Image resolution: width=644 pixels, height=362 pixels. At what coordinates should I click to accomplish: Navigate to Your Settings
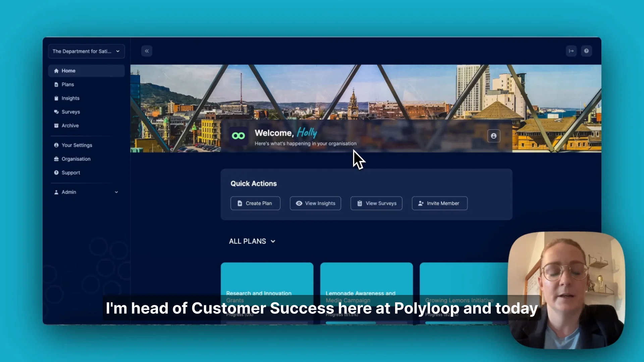76,145
